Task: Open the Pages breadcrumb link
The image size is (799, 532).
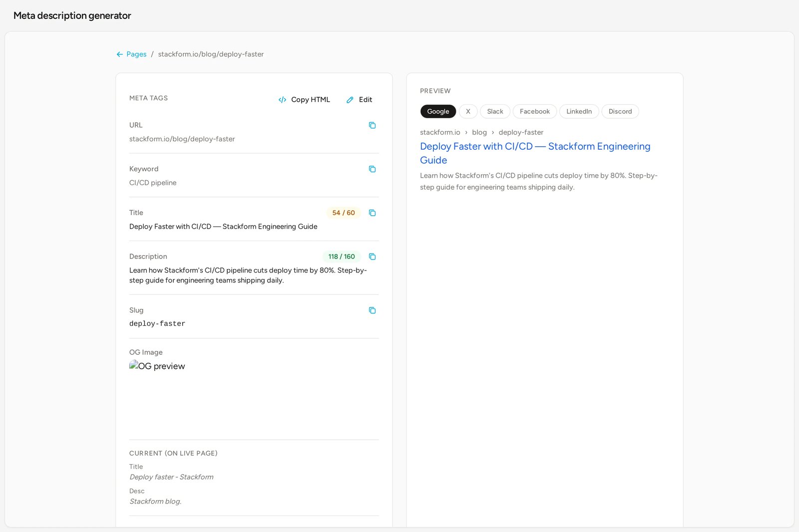Action: pyautogui.click(x=136, y=54)
